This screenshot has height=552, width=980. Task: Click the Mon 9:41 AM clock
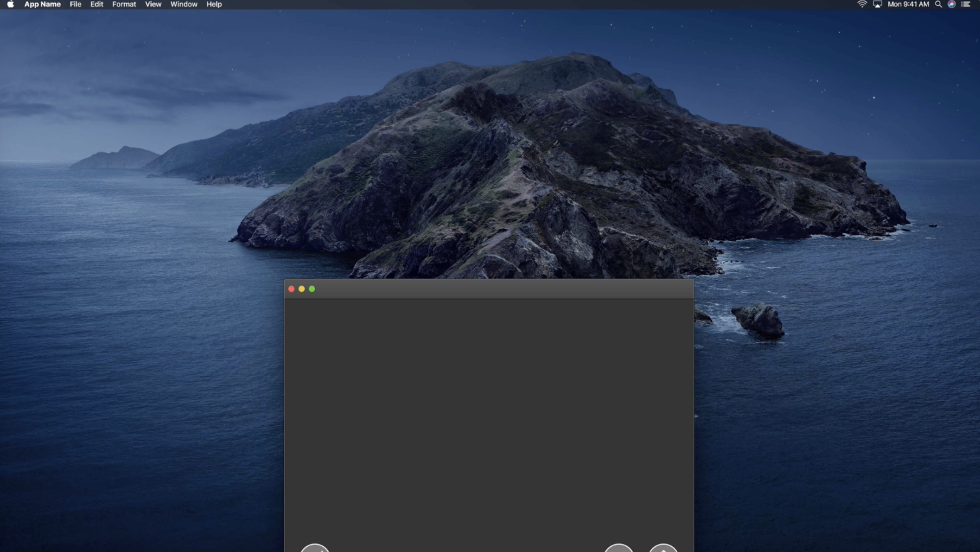coord(908,4)
